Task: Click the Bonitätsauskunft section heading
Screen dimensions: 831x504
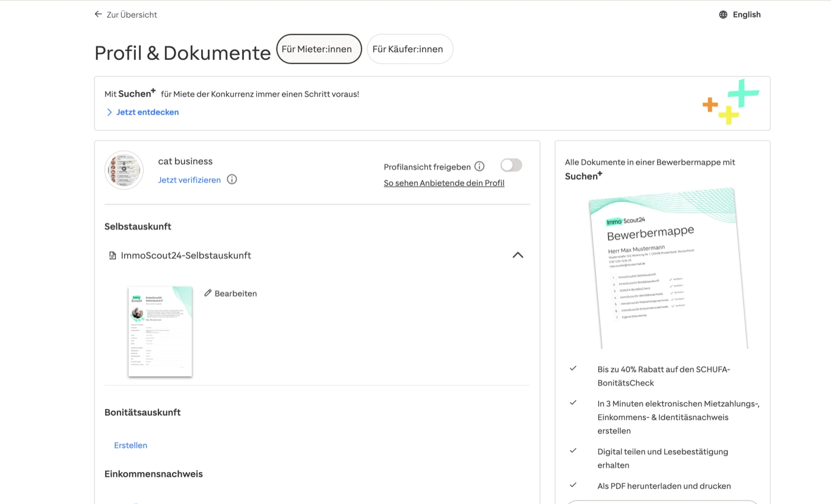Action: [142, 412]
